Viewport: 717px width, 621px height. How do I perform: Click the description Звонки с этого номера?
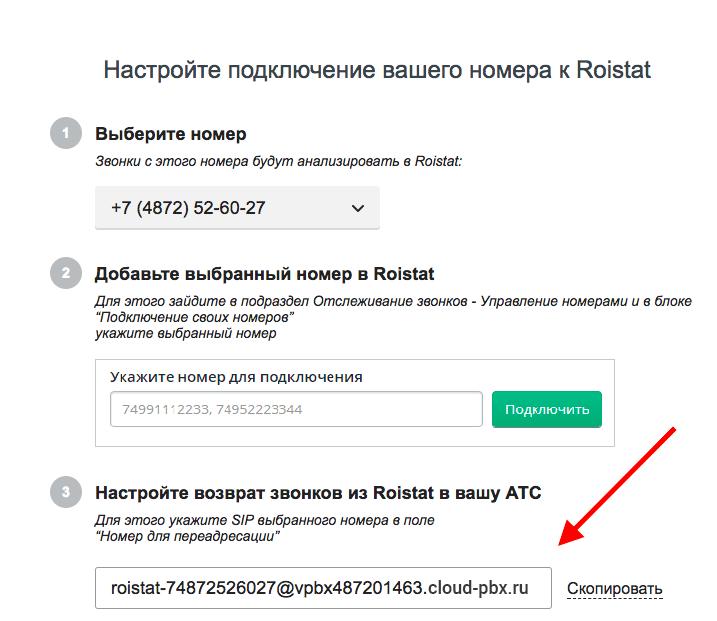[278, 160]
